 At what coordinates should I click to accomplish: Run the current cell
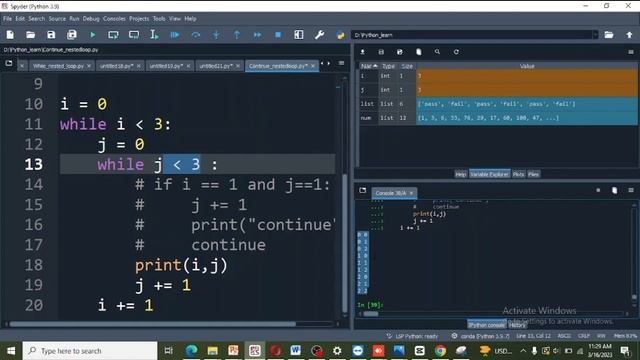[x=113, y=35]
